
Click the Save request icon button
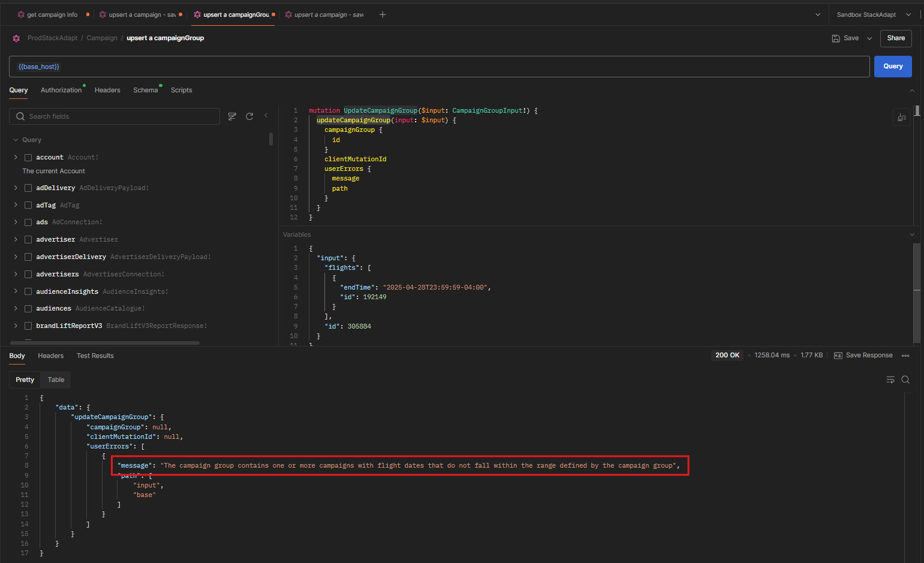(845, 38)
